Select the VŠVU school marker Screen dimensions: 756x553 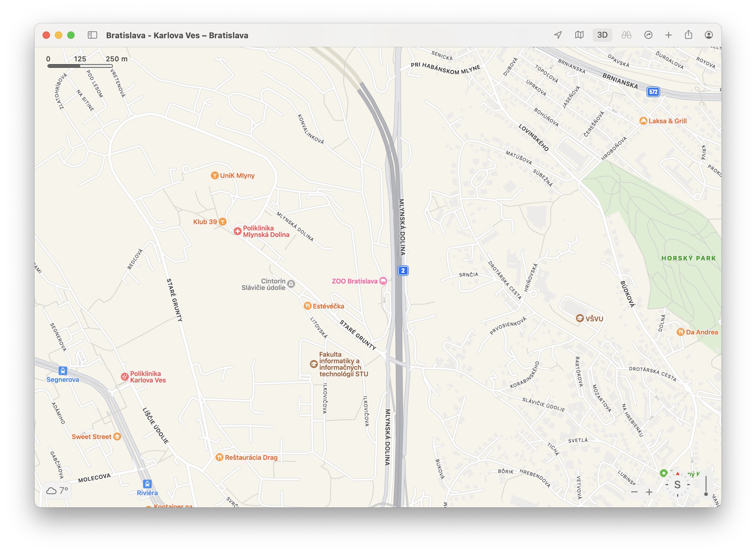tap(580, 318)
